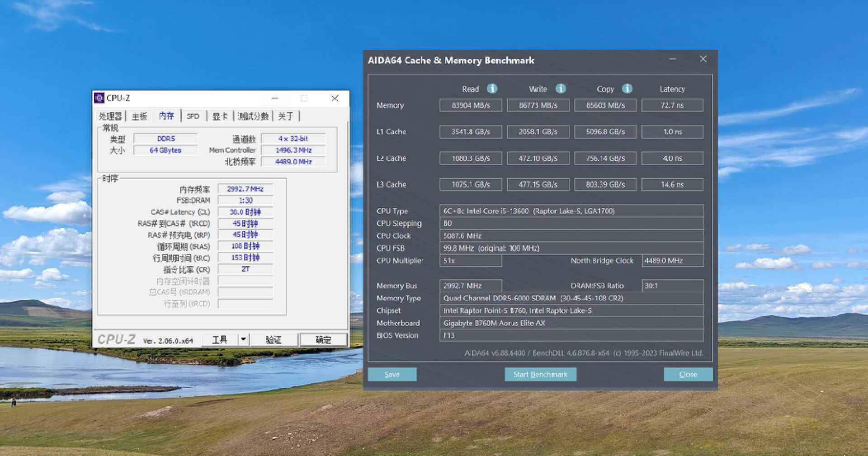
Task: Click the 工具 button in CPU-Z
Action: 220,339
